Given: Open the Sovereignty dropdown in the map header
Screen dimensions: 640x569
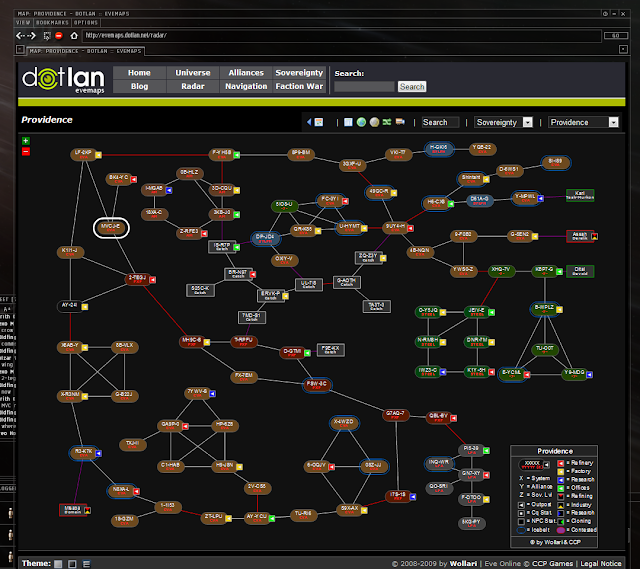Looking at the screenshot, I should (503, 122).
